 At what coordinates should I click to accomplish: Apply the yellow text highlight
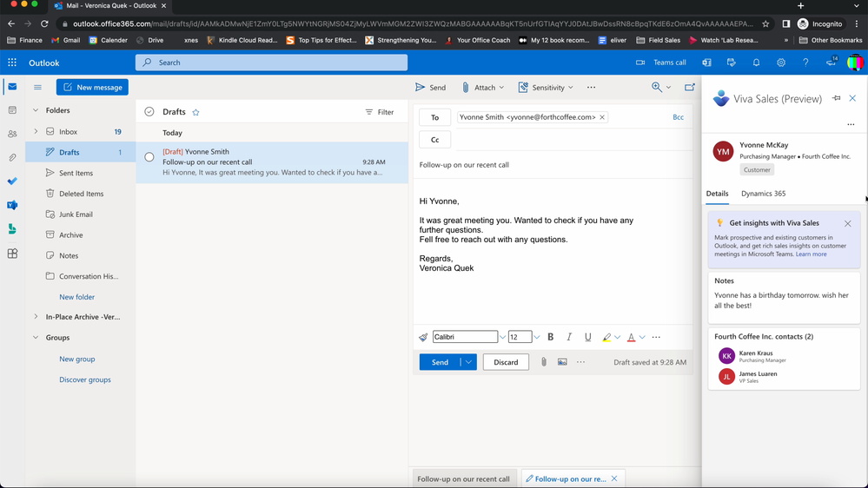pos(606,337)
